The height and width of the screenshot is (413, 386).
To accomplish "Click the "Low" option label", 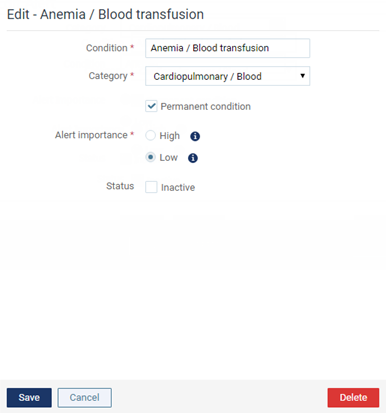I will [169, 157].
